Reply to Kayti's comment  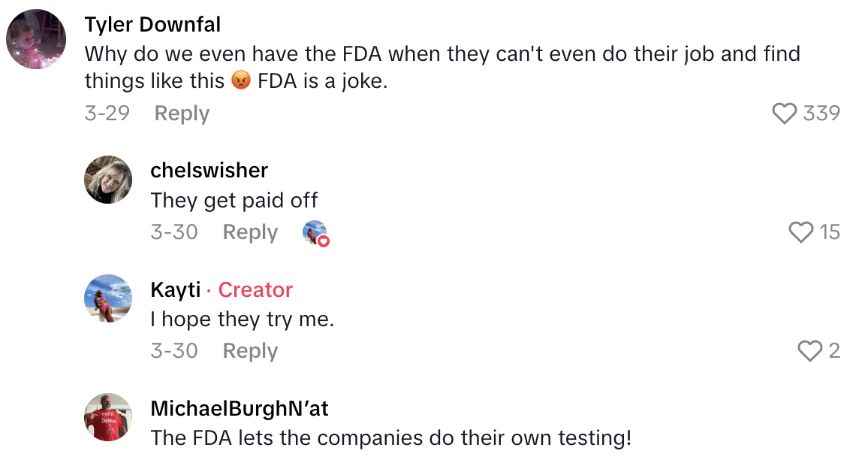coord(250,351)
